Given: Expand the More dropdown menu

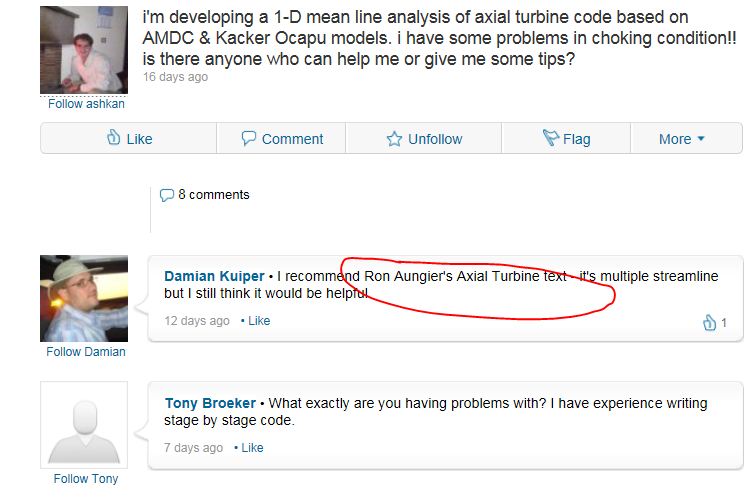Looking at the screenshot, I should 682,139.
